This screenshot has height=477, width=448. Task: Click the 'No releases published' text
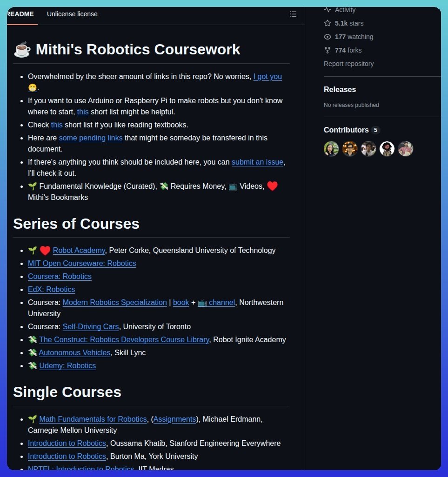351,105
